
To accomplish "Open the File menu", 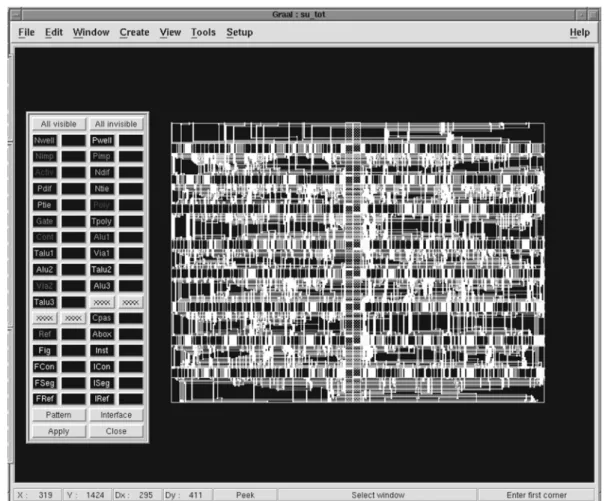I will (x=26, y=33).
